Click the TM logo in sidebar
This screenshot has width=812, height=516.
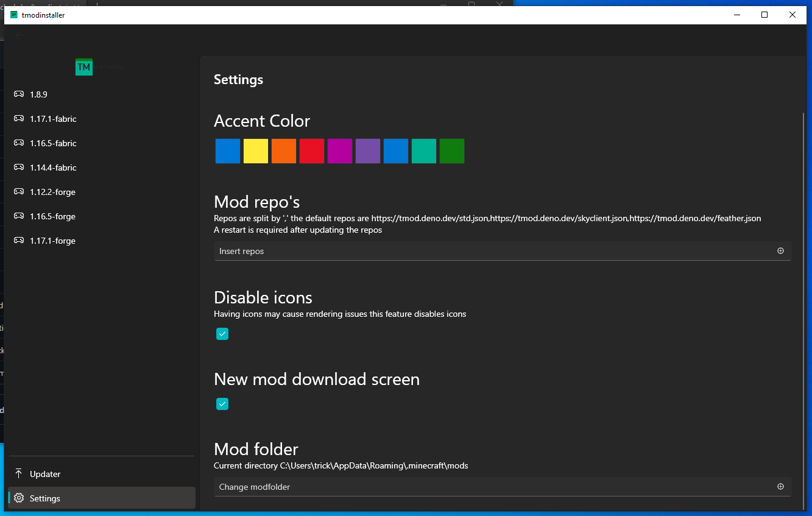coord(84,68)
